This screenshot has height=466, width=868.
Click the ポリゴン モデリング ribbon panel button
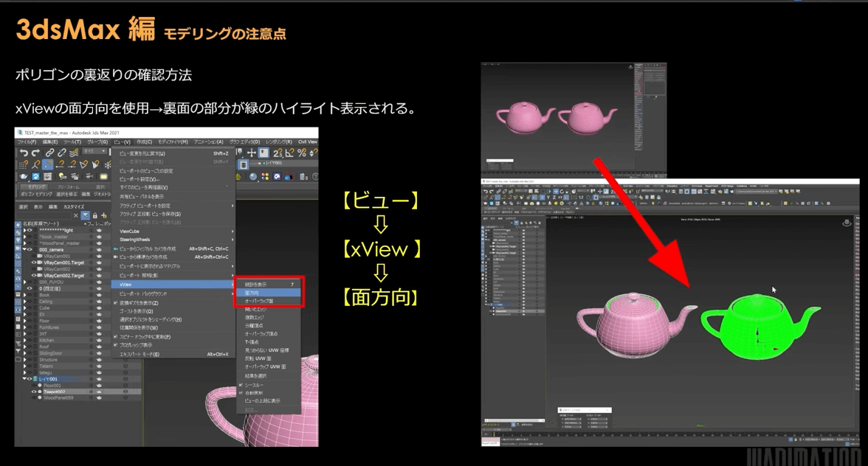pyautogui.click(x=36, y=195)
